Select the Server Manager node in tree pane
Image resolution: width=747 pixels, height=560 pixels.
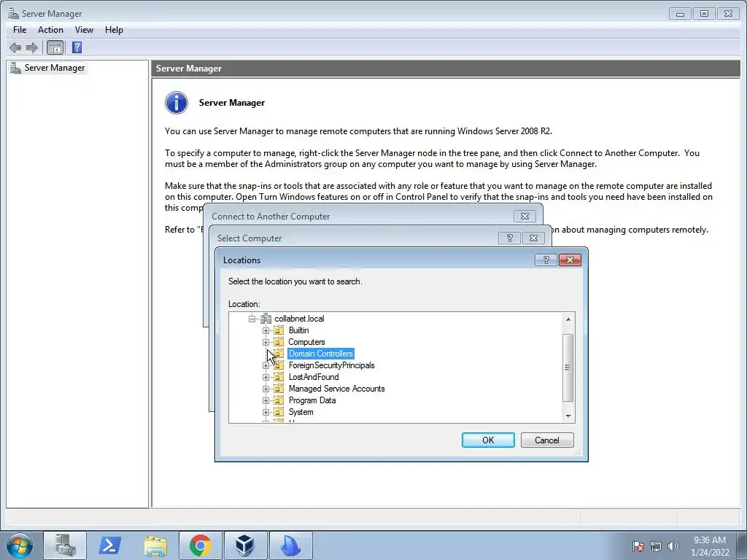54,68
